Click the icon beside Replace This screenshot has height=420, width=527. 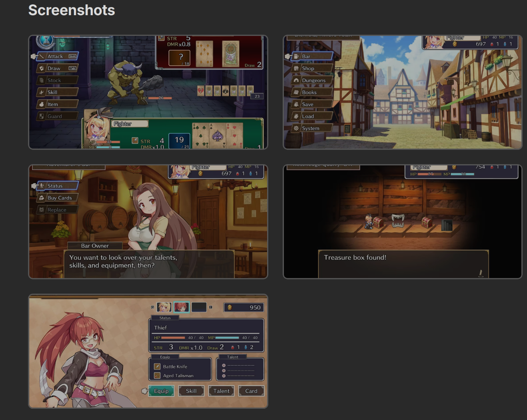coord(42,210)
